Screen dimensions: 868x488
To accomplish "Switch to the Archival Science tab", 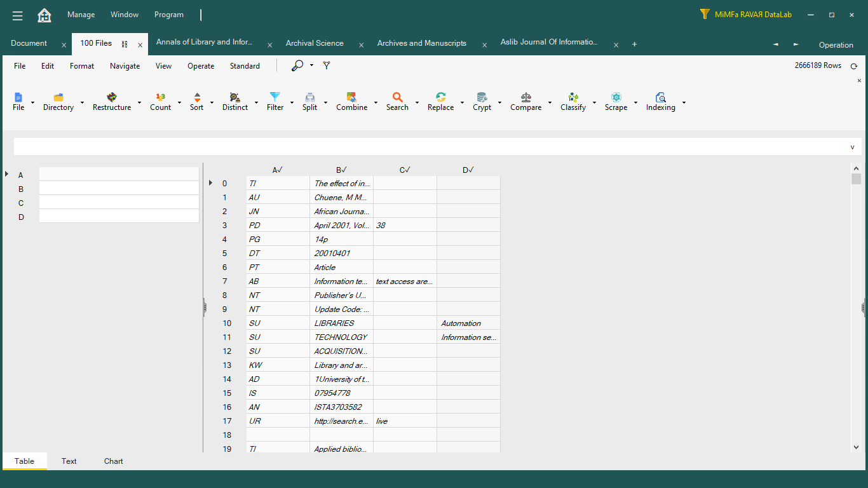I will pyautogui.click(x=315, y=43).
